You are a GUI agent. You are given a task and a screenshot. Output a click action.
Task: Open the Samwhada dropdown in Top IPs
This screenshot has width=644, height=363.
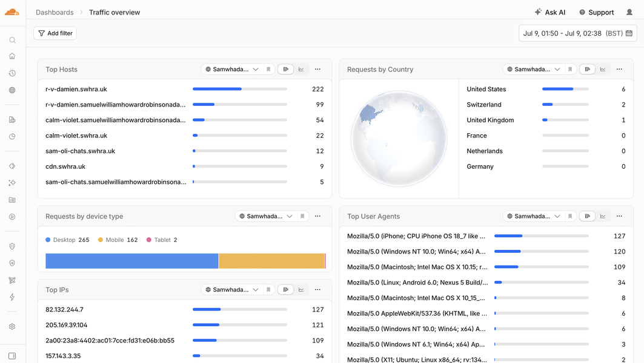[x=232, y=290]
